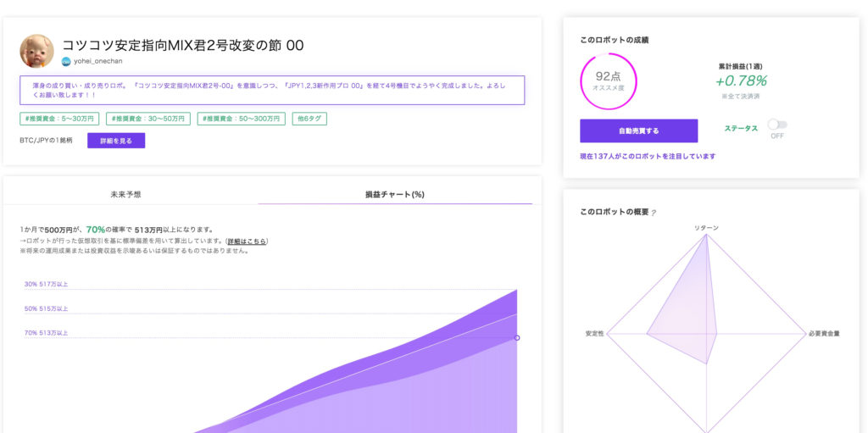Open the 詳細はこちら link
868x433 pixels.
coord(248,241)
